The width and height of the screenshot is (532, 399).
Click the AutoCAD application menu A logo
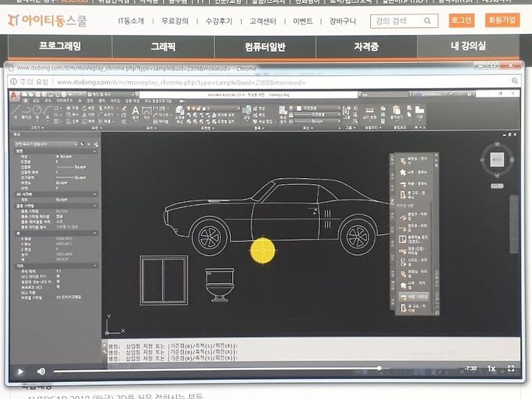pos(14,96)
